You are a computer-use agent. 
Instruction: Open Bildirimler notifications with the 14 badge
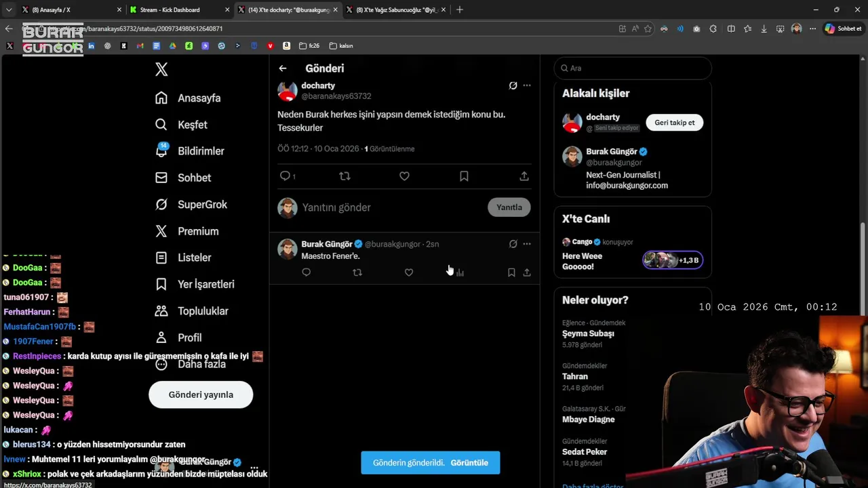[x=189, y=150]
